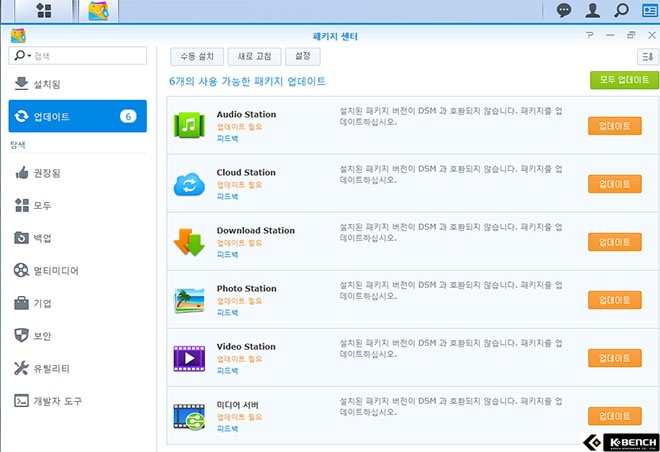Screen dimensions: 660x452
Task: Click the Video Station play icon
Action: [189, 358]
